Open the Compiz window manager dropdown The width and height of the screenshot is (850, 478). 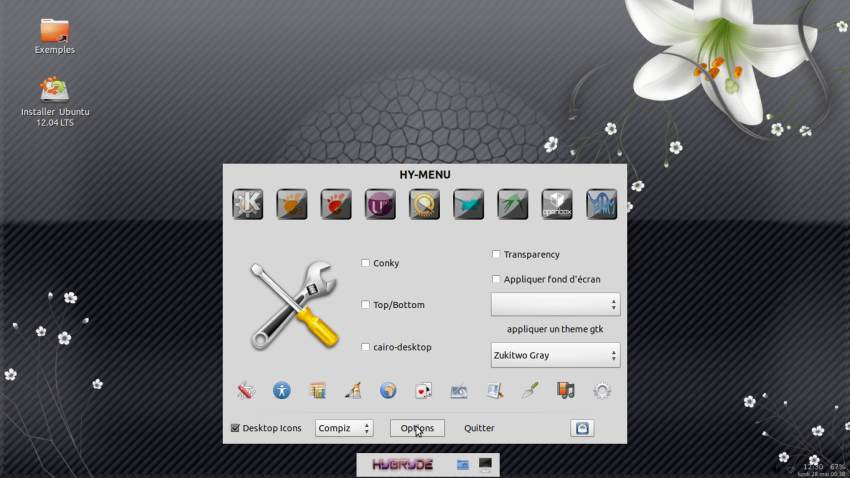[x=344, y=428]
